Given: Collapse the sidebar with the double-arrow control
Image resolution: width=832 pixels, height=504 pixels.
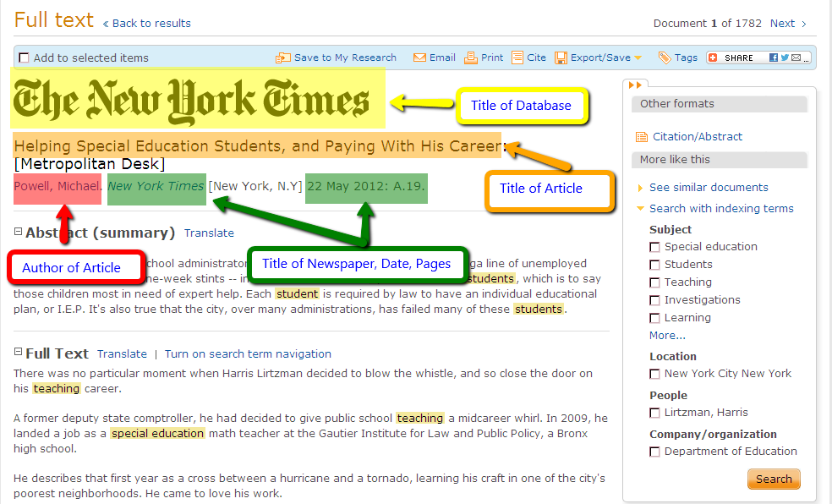Looking at the screenshot, I should (635, 85).
